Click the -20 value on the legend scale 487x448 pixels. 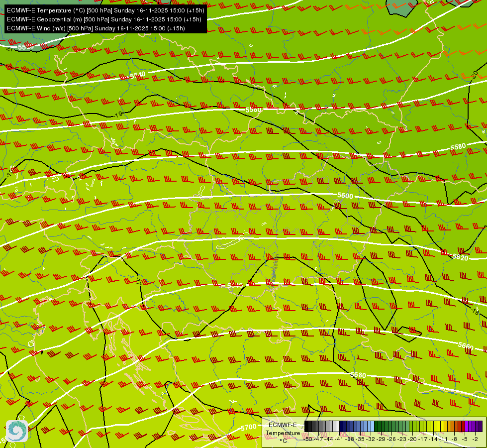click(x=412, y=439)
